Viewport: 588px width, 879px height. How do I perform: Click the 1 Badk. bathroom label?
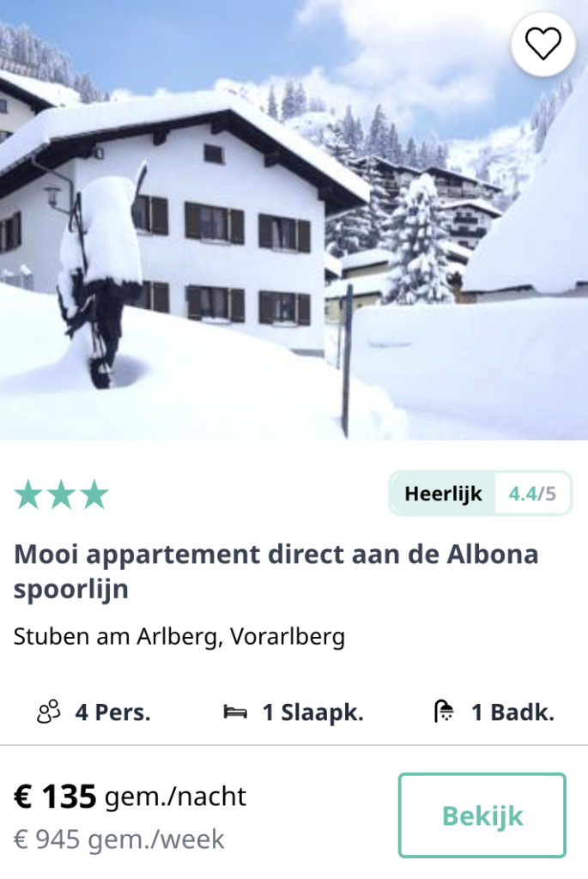point(512,712)
